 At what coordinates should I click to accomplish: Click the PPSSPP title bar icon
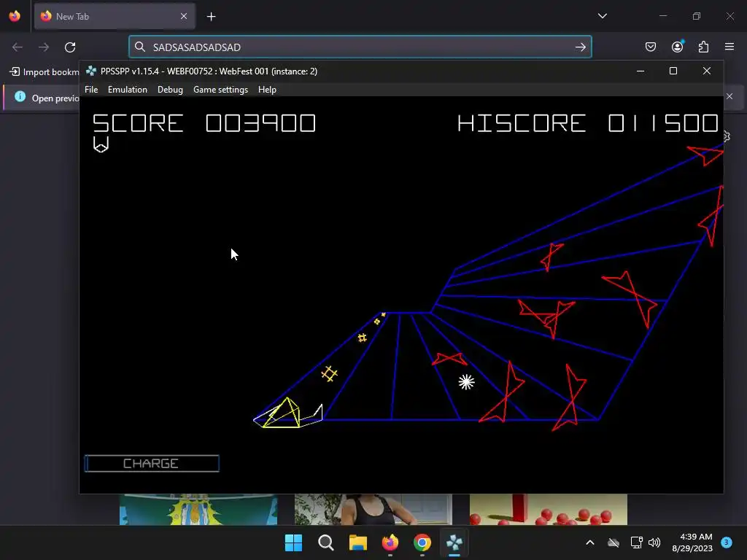click(x=91, y=71)
